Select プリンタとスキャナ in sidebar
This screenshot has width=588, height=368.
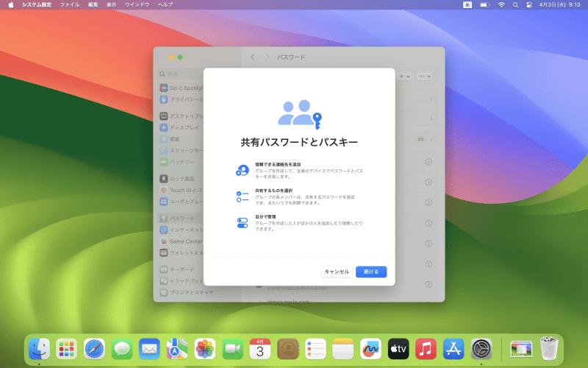pos(187,292)
